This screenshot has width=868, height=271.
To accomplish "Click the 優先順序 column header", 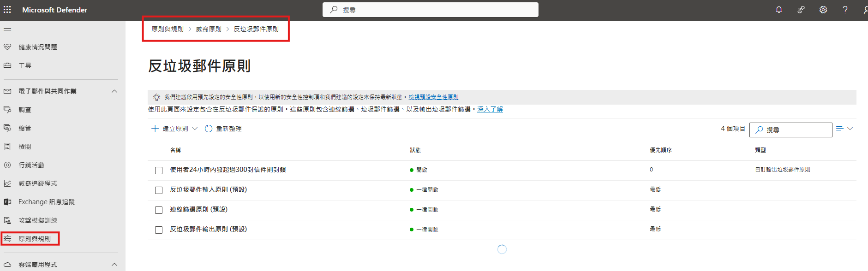I will pyautogui.click(x=661, y=150).
